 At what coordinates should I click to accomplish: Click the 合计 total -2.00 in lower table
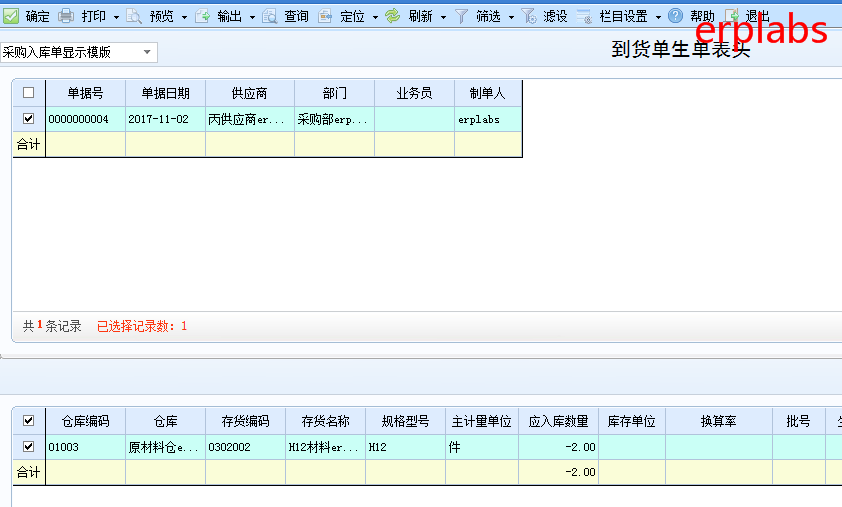[x=558, y=473]
